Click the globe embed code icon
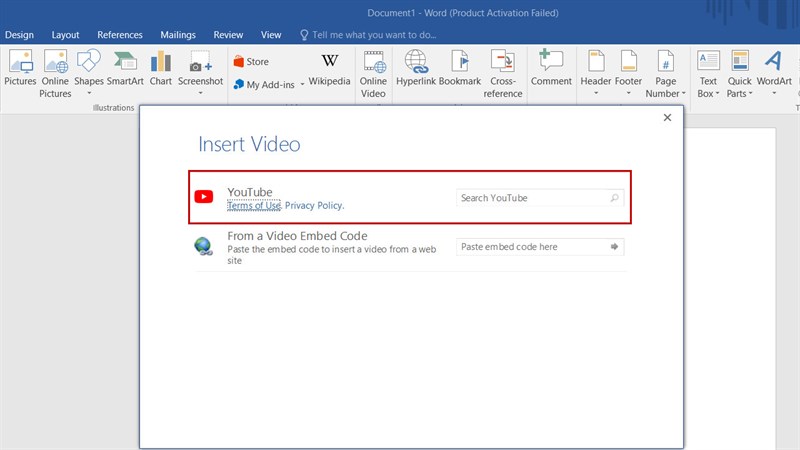 coord(204,246)
